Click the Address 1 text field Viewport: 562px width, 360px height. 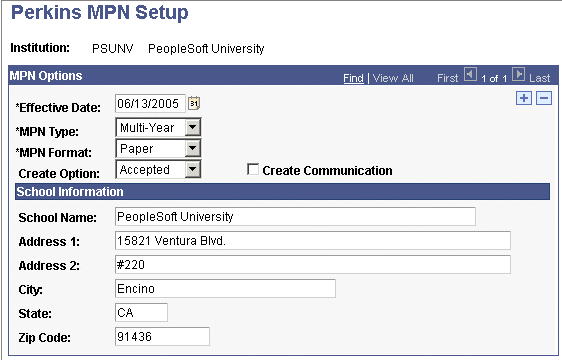(313, 241)
